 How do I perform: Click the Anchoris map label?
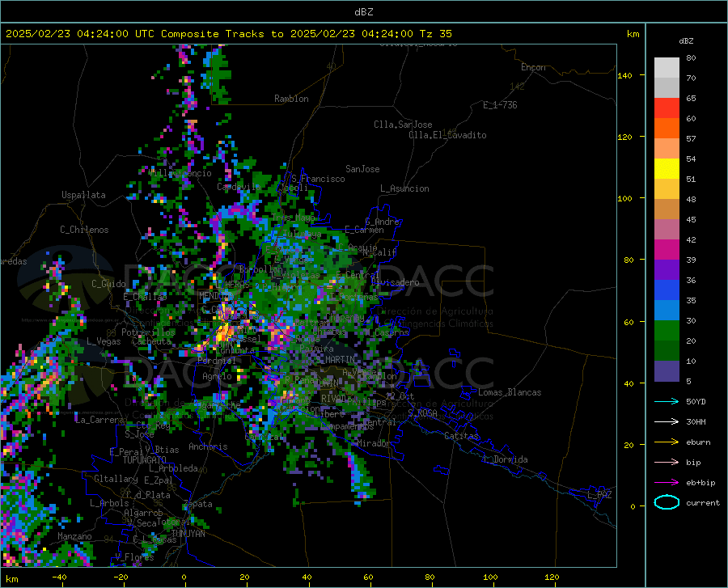pyautogui.click(x=208, y=447)
